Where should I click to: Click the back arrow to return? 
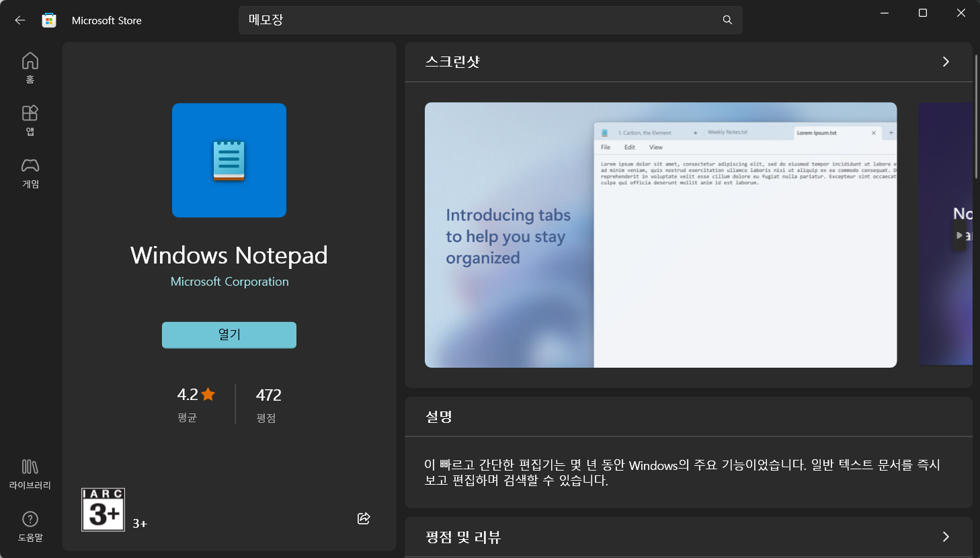(19, 19)
